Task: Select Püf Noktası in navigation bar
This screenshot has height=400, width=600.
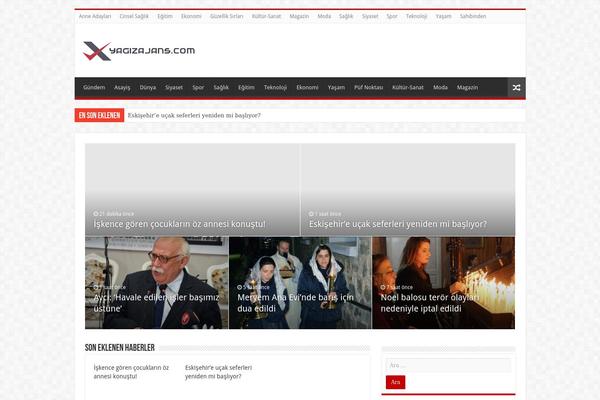Action: point(368,87)
